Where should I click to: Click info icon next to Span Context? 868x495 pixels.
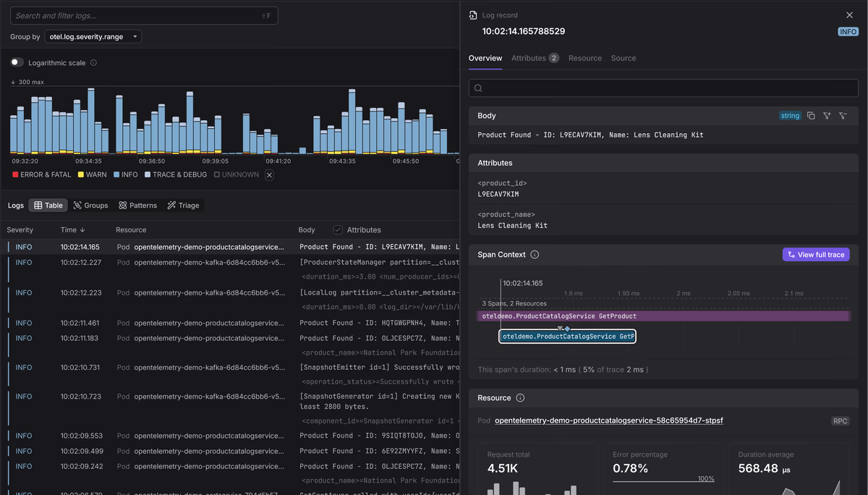(535, 255)
